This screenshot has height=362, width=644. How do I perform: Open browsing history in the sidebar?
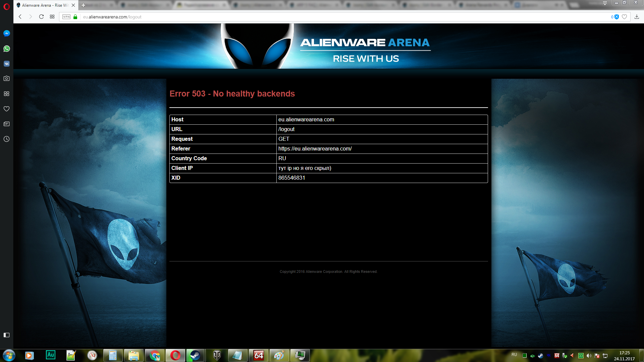coord(6,139)
